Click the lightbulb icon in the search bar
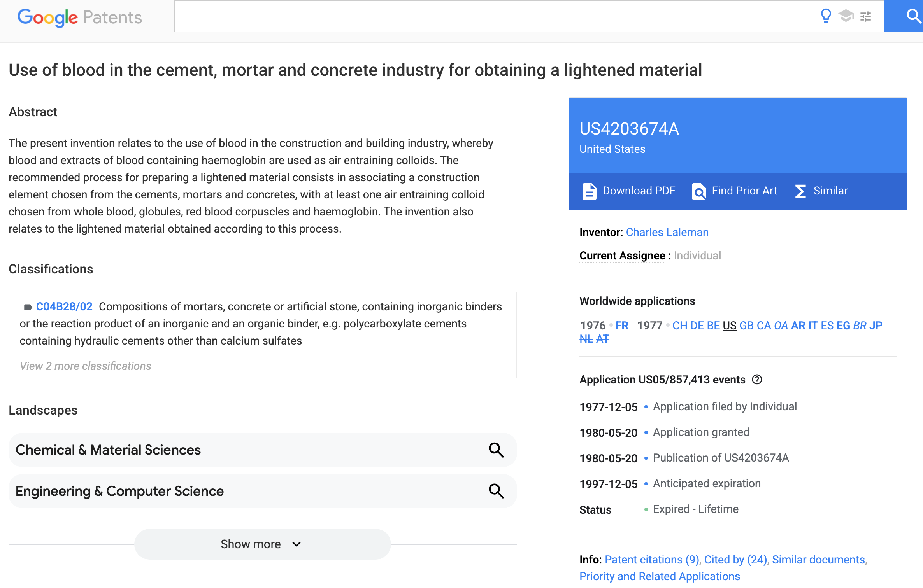The height and width of the screenshot is (588, 923). pyautogui.click(x=826, y=16)
